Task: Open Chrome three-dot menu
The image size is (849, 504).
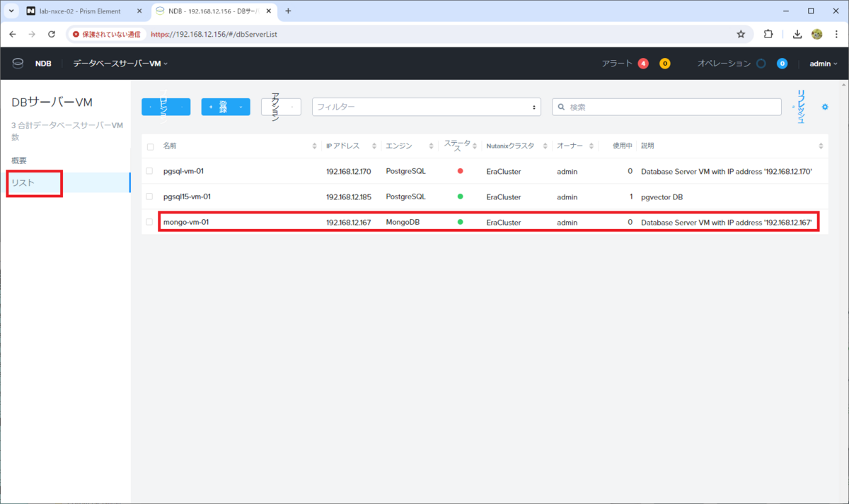Action: tap(836, 34)
